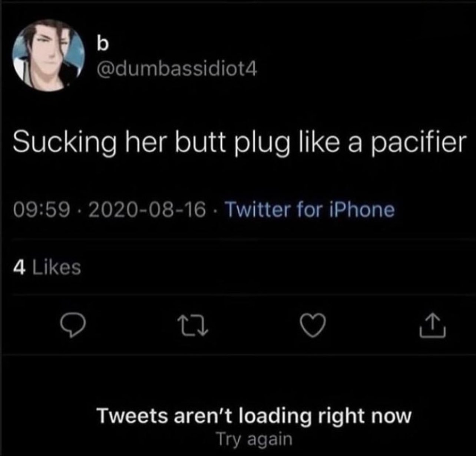Select the 2020-08-16 date text
476x456 pixels.
tap(147, 210)
